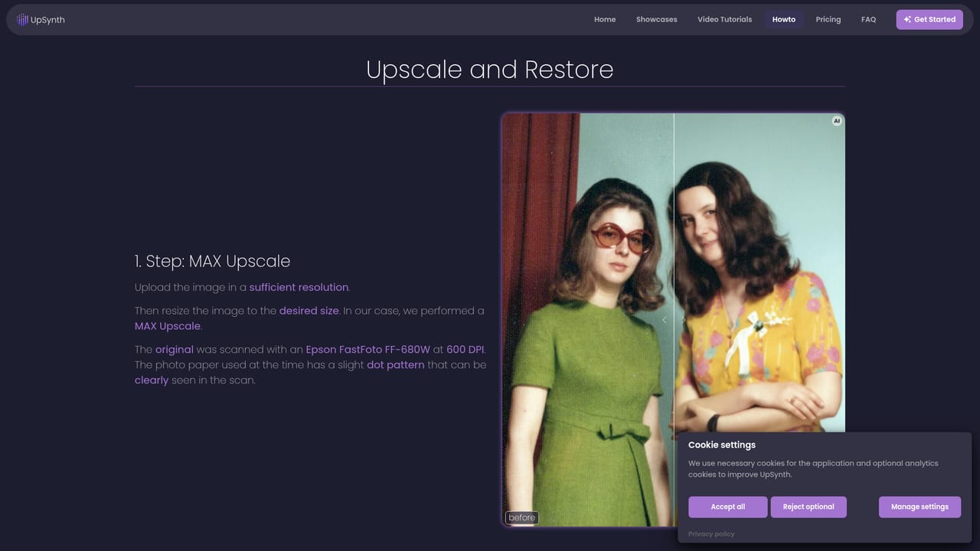Select the Howto navigation tab
This screenshot has height=551, width=980.
[783, 20]
